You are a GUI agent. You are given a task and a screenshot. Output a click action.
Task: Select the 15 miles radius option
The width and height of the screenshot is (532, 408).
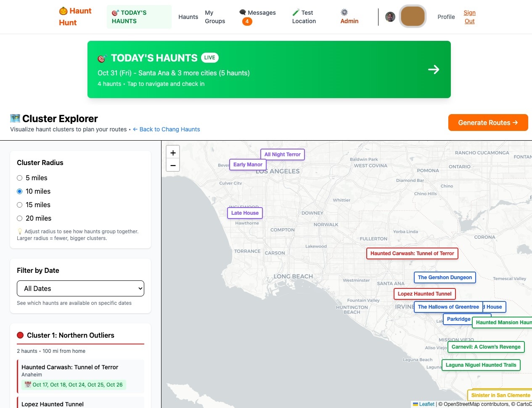pyautogui.click(x=19, y=205)
